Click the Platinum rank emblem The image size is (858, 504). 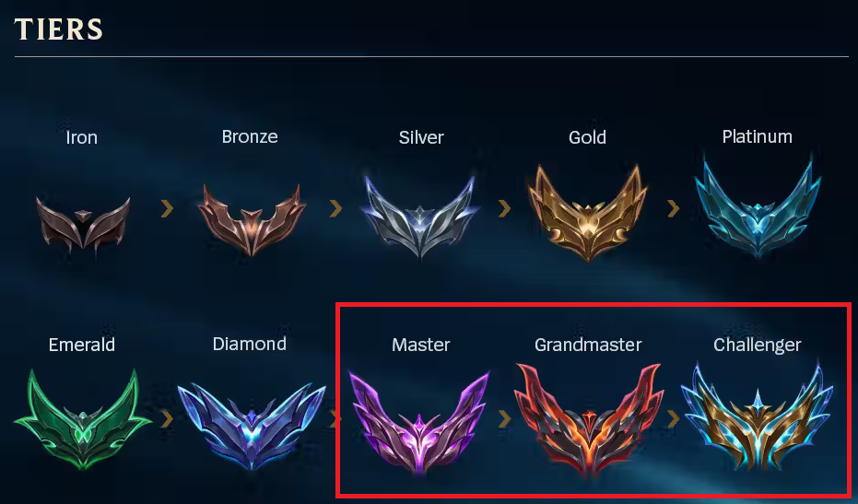click(x=758, y=208)
